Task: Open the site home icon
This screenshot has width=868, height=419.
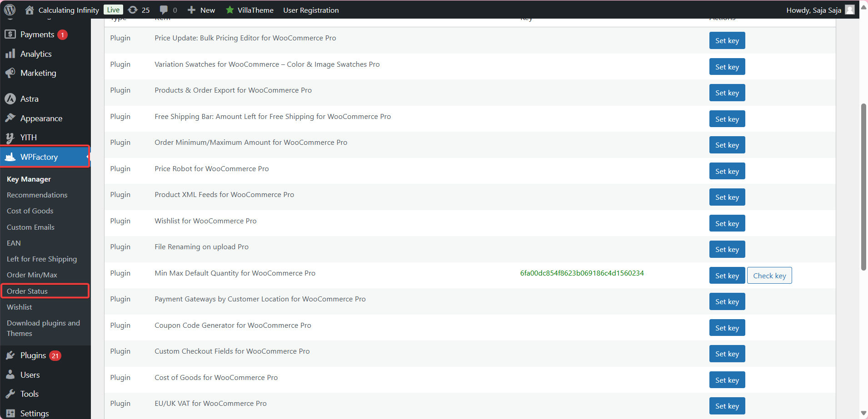Action: pyautogui.click(x=30, y=10)
